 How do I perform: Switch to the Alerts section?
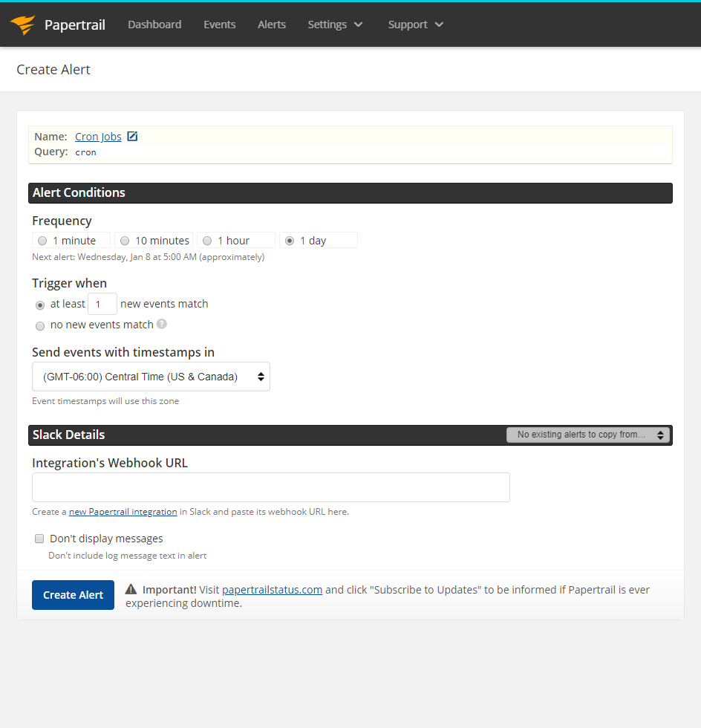point(271,24)
